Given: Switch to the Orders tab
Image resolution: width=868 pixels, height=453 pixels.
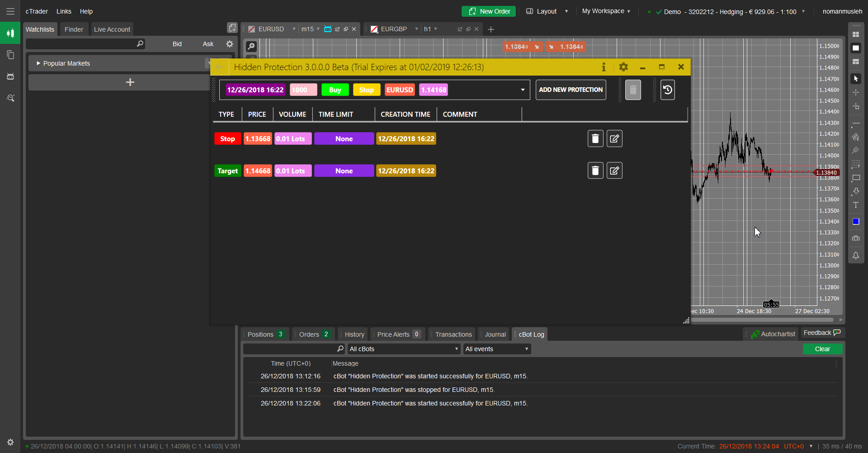Looking at the screenshot, I should pos(314,334).
